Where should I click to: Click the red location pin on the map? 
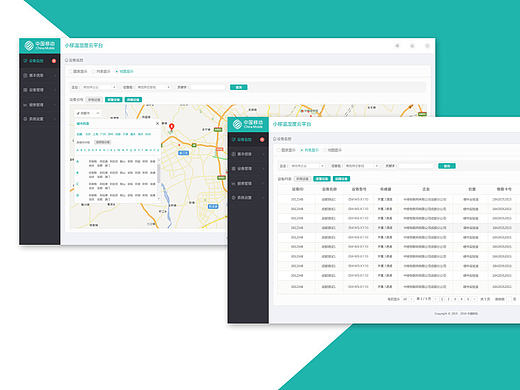pyautogui.click(x=172, y=127)
